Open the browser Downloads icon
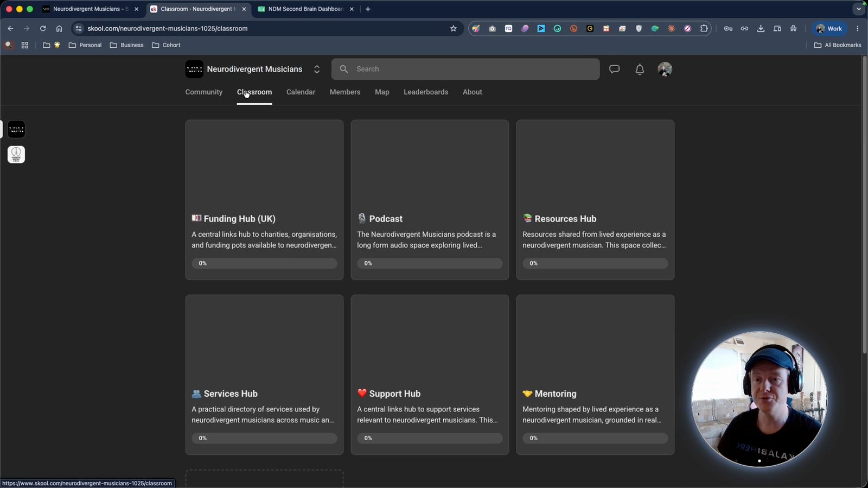The image size is (868, 488). [761, 29]
